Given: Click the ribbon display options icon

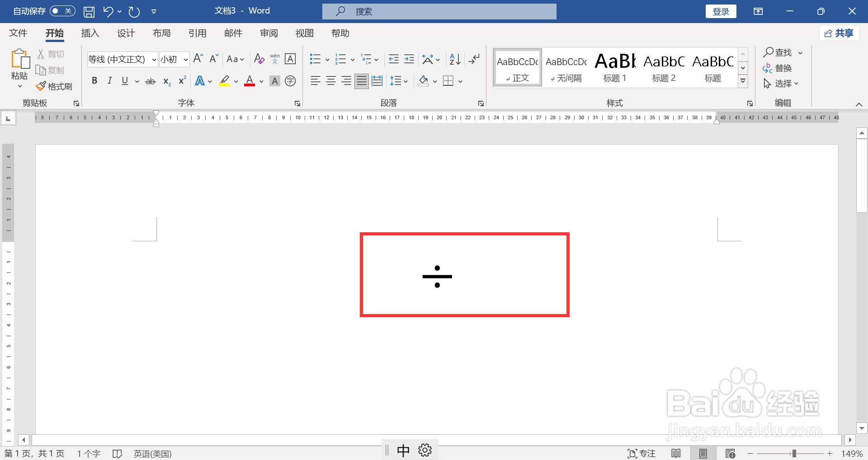Looking at the screenshot, I should click(x=758, y=11).
